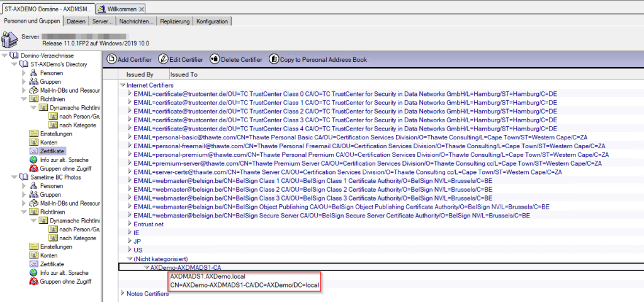
Task: Click the Delete Certifier icon
Action: pos(215,59)
